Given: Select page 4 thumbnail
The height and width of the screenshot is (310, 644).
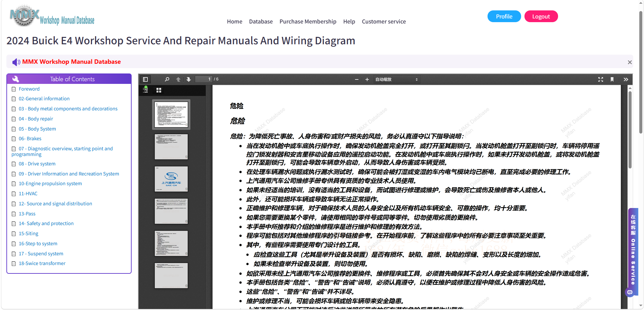Looking at the screenshot, I should 171,211.
